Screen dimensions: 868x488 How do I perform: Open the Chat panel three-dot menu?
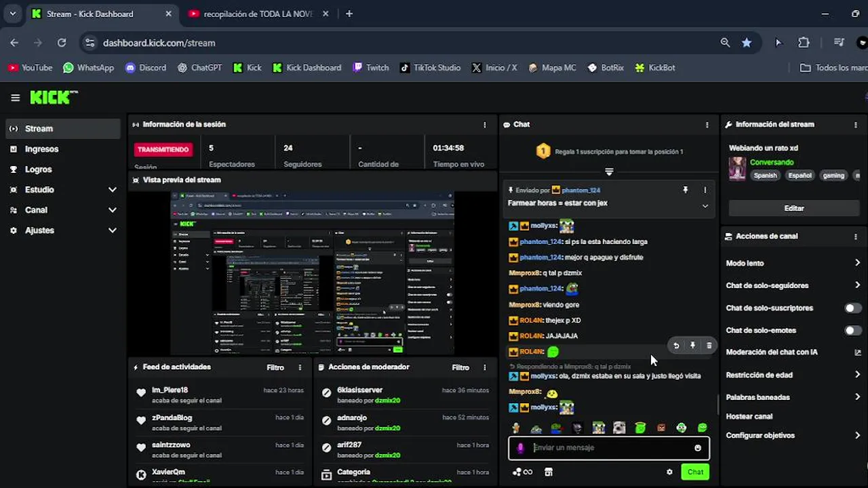point(707,125)
